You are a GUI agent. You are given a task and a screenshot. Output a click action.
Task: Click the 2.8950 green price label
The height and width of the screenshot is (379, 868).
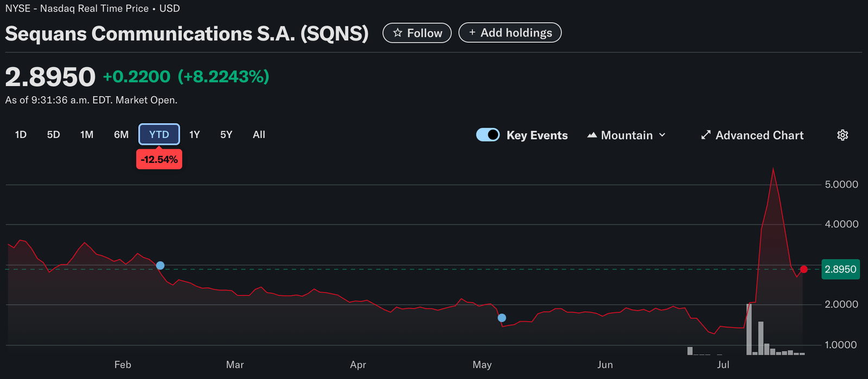(x=840, y=269)
